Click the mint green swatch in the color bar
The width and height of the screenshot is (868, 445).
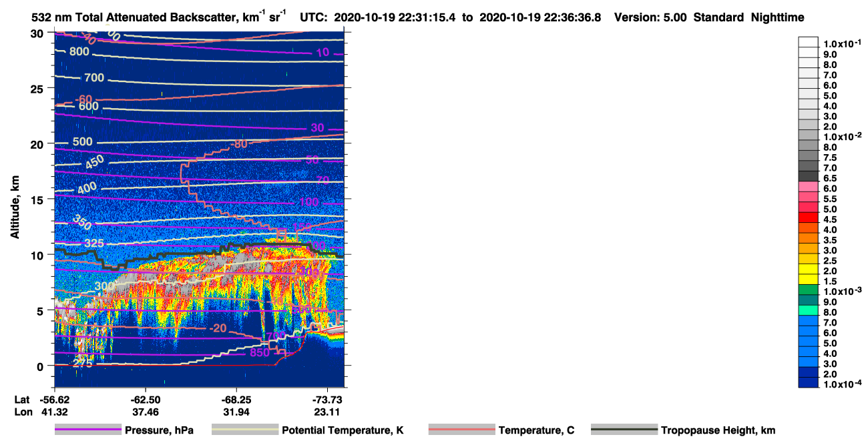tap(808, 310)
